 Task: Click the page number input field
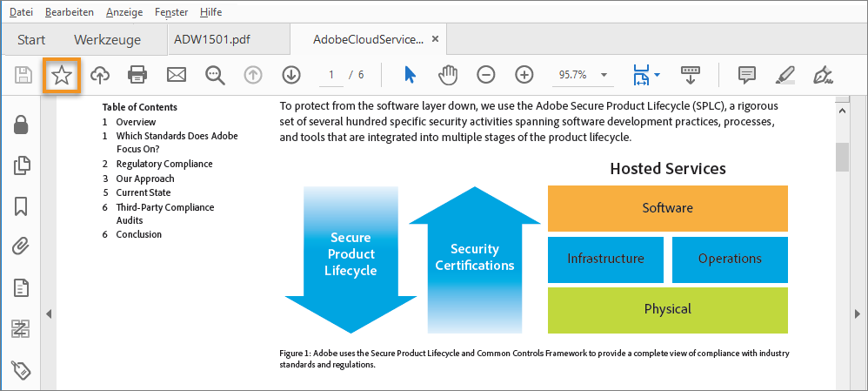331,75
